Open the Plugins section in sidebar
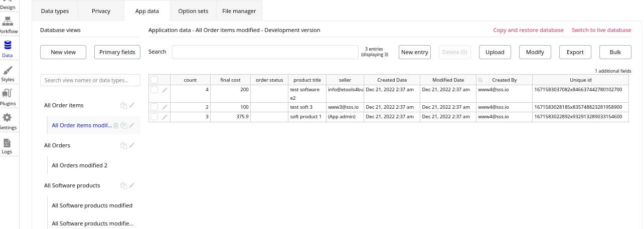The height and width of the screenshot is (229, 644). click(x=8, y=97)
